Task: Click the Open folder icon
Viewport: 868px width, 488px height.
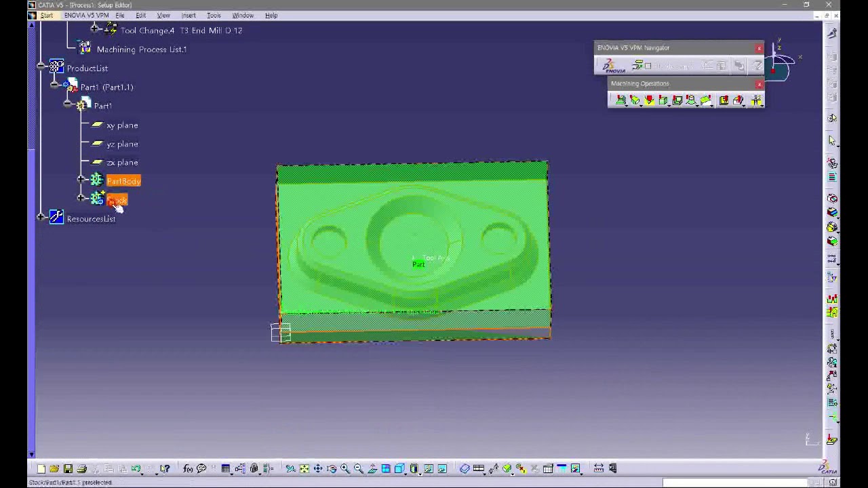Action: click(x=54, y=468)
